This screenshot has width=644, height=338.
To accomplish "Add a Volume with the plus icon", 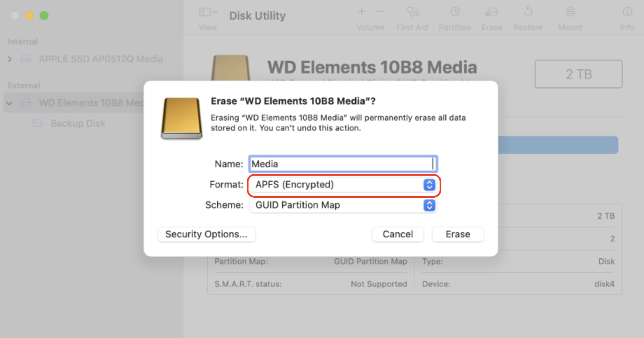I will point(361,12).
